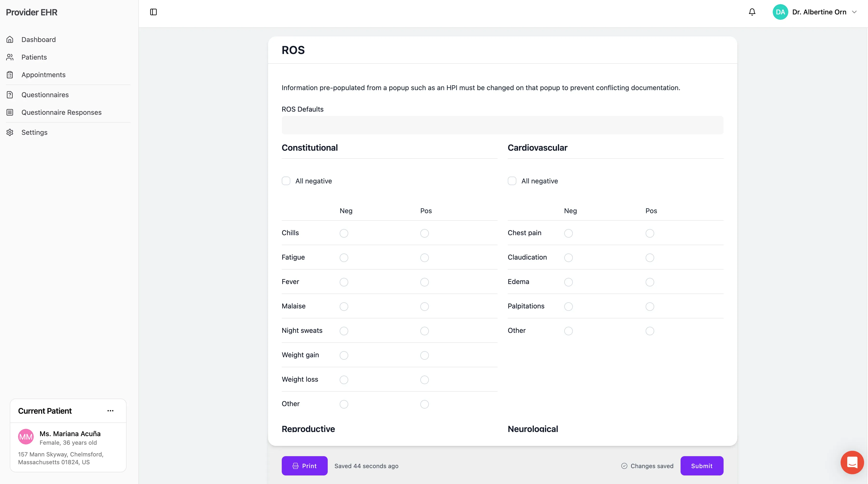Check All negative under Constitutional
The width and height of the screenshot is (868, 484).
(x=286, y=181)
